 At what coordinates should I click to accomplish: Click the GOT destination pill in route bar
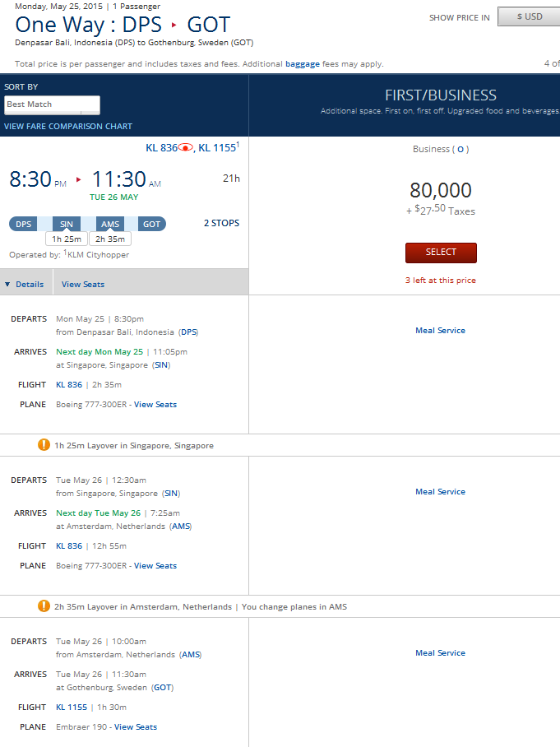coord(152,224)
